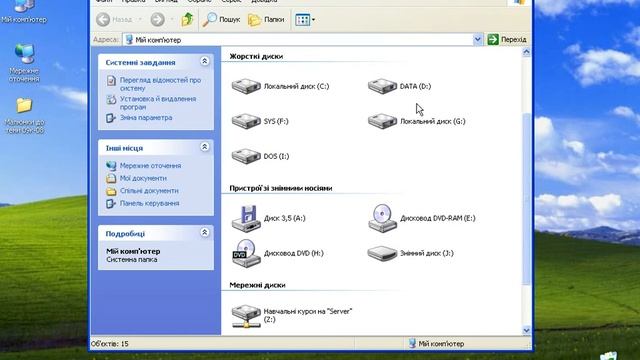This screenshot has width=640, height=360.
Task: Toggle the Папки folders pane button
Action: coord(266,19)
